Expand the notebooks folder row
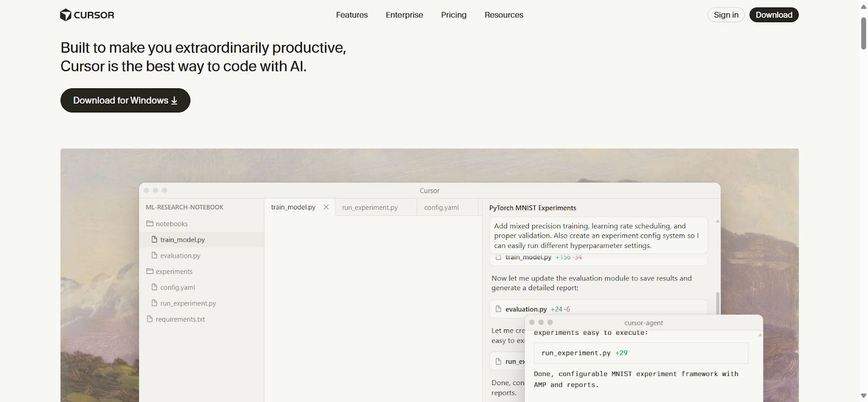This screenshot has height=402, width=868. pyautogui.click(x=202, y=224)
